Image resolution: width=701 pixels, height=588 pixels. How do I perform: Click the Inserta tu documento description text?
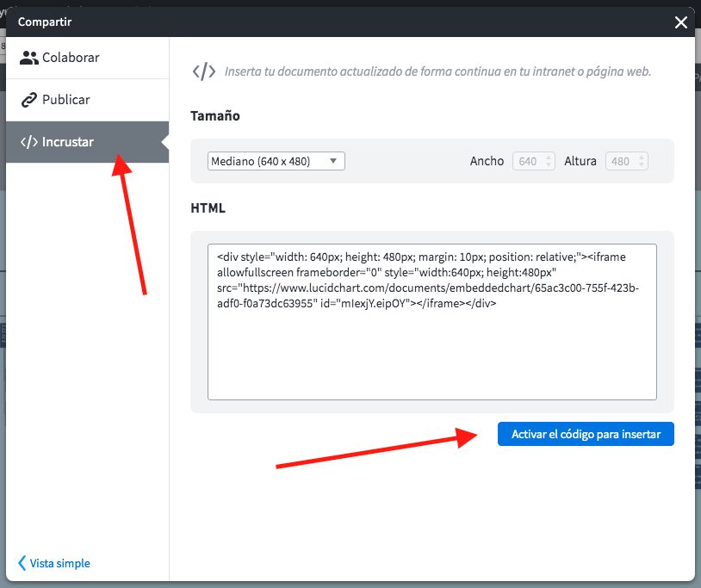pos(437,71)
